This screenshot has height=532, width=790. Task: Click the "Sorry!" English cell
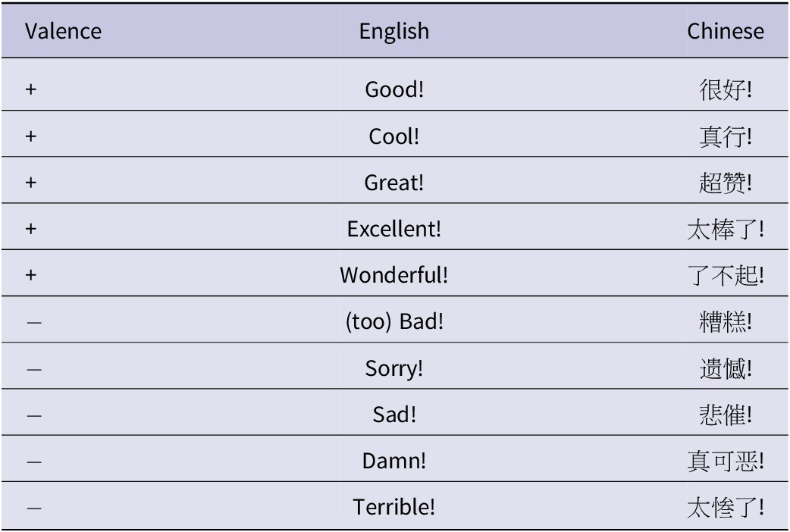(x=393, y=368)
